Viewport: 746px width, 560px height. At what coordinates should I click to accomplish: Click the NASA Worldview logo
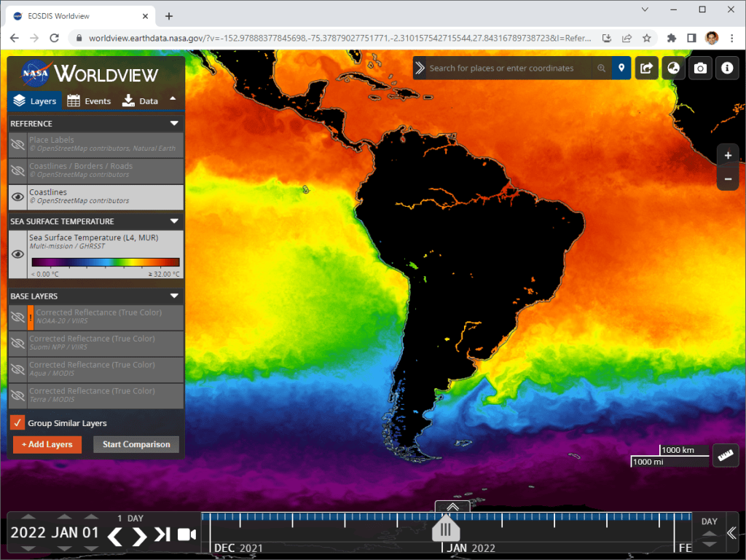(x=90, y=74)
